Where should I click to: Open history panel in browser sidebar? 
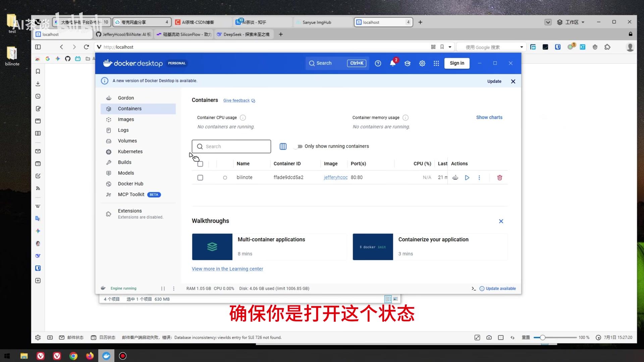38,96
